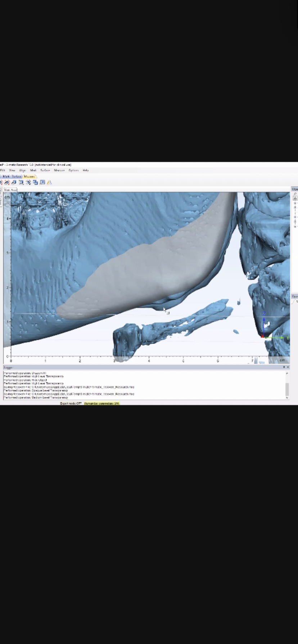Click the pin icon on the Logger panel

pyautogui.click(x=284, y=367)
